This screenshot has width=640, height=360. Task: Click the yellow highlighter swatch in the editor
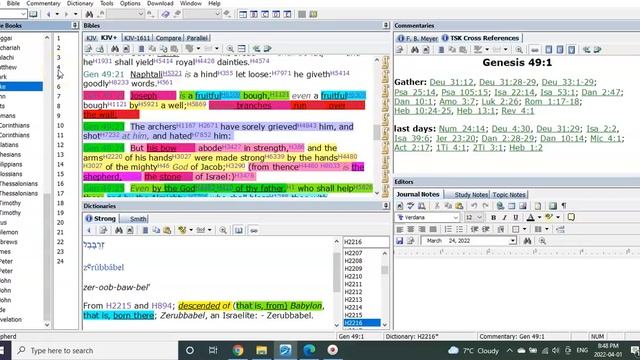(549, 217)
